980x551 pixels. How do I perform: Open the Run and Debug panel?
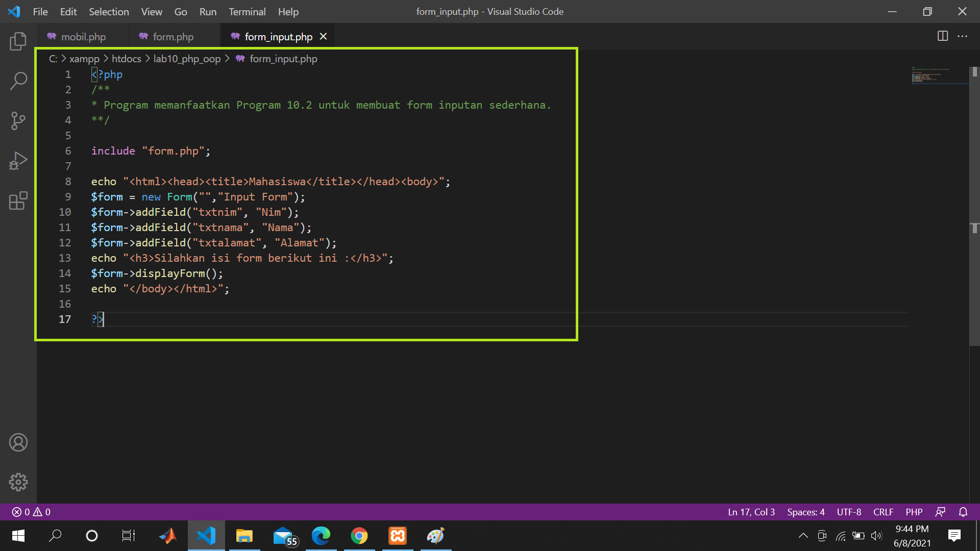pos(18,161)
